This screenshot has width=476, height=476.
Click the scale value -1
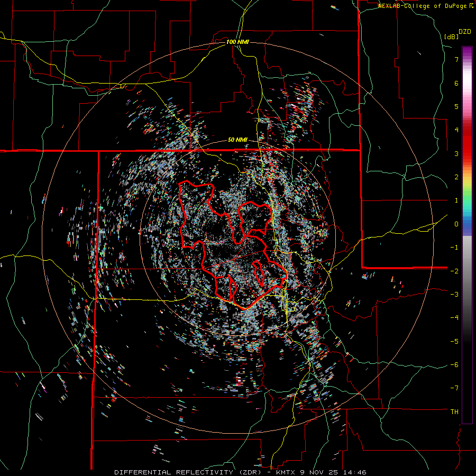[454, 248]
